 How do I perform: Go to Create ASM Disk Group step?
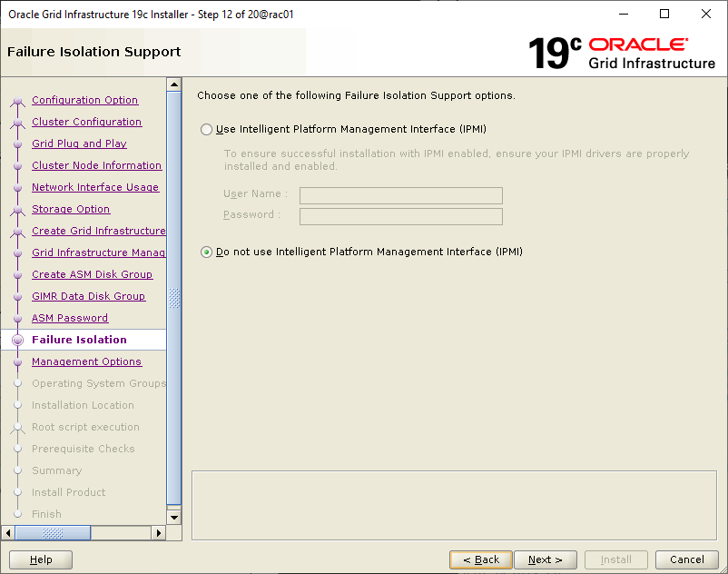click(x=92, y=275)
